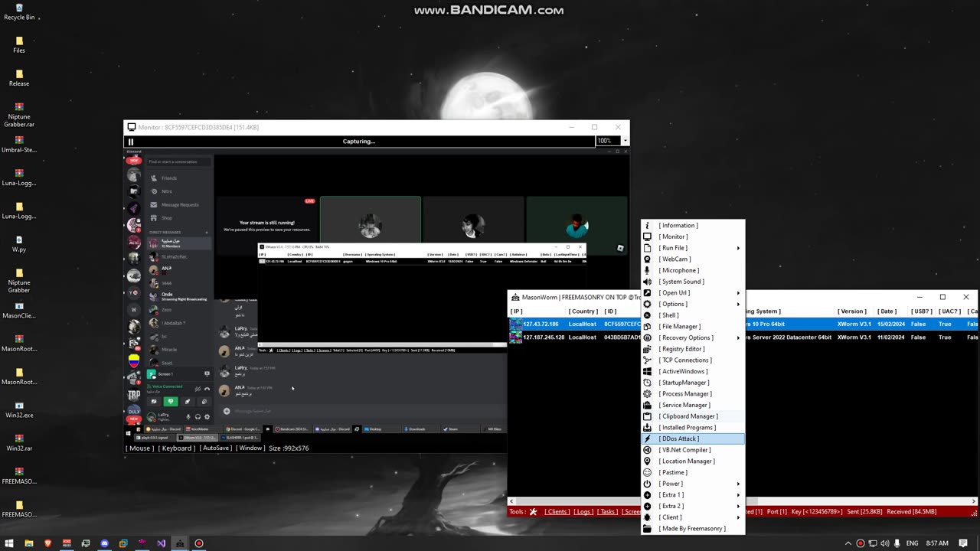Open File Explorer from the taskbar
Screen dimensions: 980x551
pos(29,543)
